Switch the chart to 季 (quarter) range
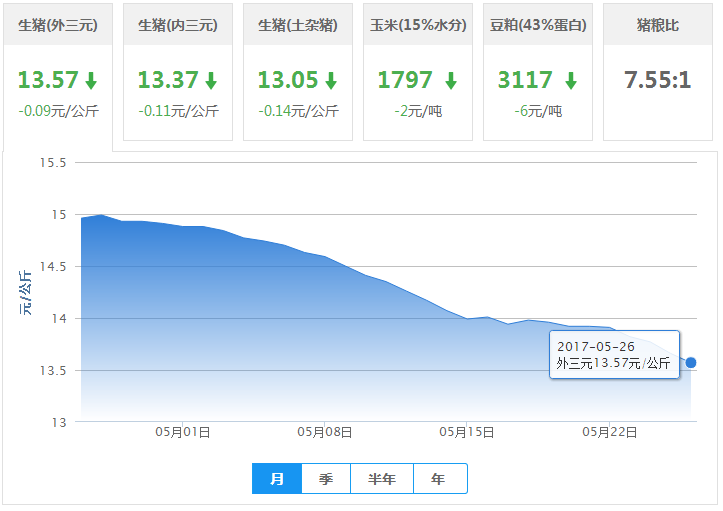The width and height of the screenshot is (723, 511). tap(326, 479)
